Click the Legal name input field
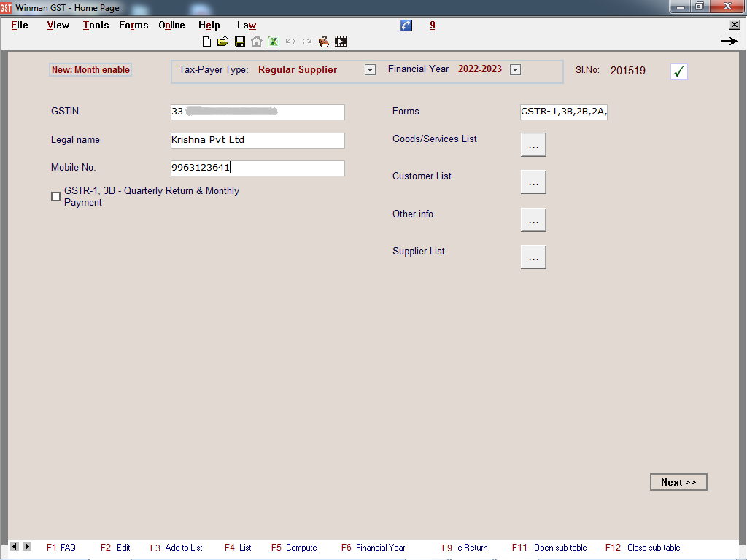747x560 pixels. (257, 140)
